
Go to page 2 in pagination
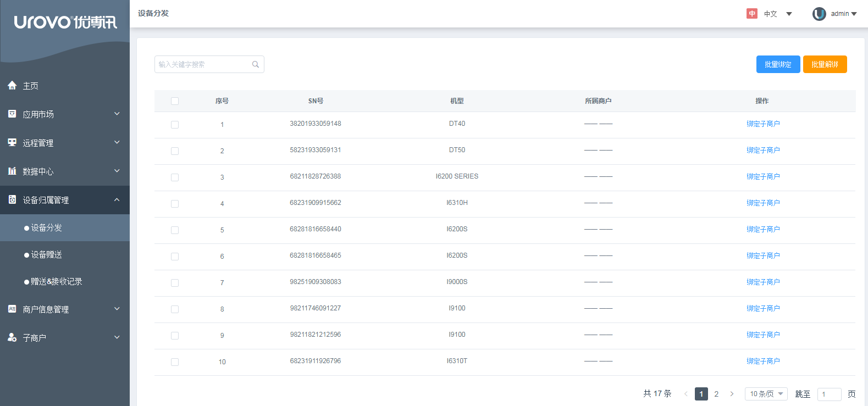716,394
